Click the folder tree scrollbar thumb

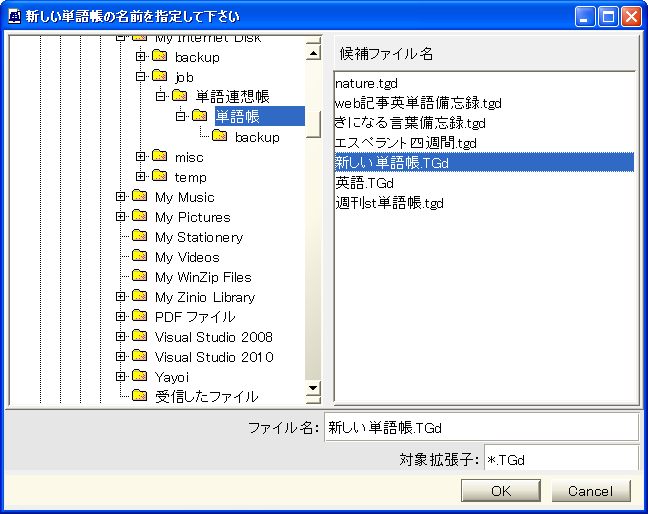[313, 124]
